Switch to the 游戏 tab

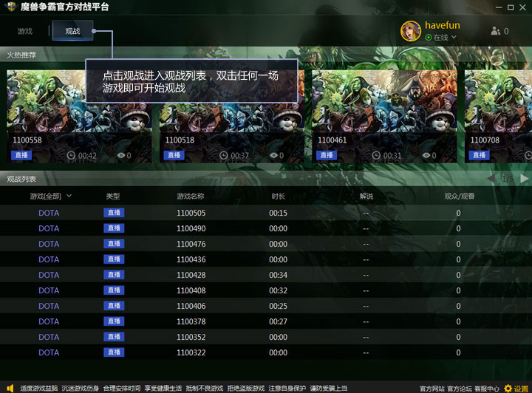25,31
